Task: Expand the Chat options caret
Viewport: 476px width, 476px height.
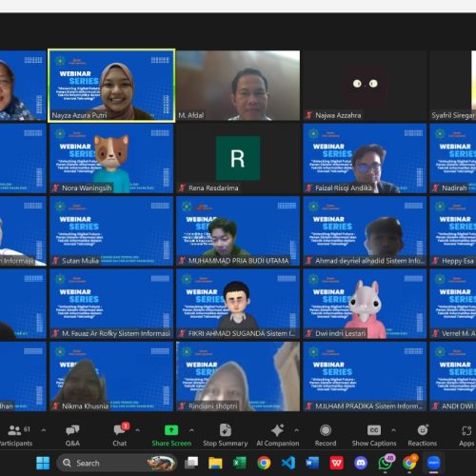Action: (137, 430)
